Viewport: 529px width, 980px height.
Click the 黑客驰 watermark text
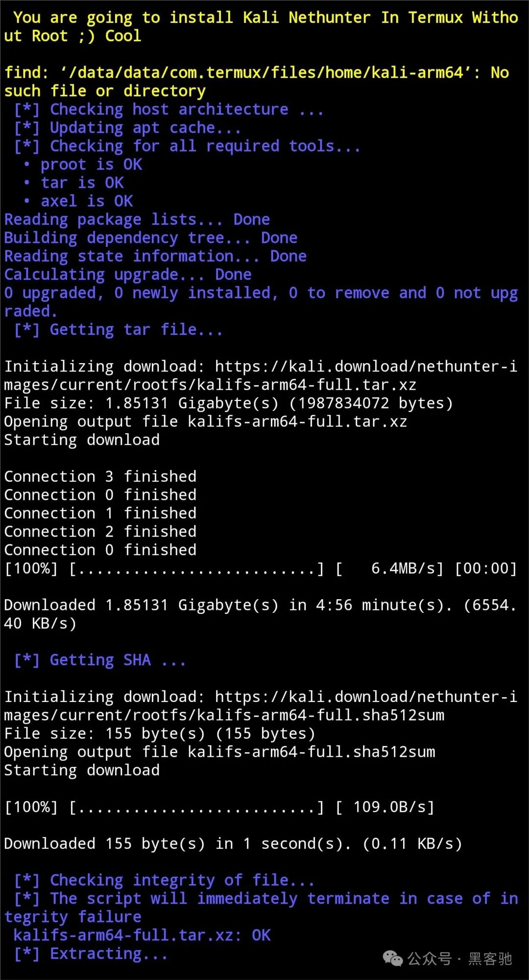(490, 958)
